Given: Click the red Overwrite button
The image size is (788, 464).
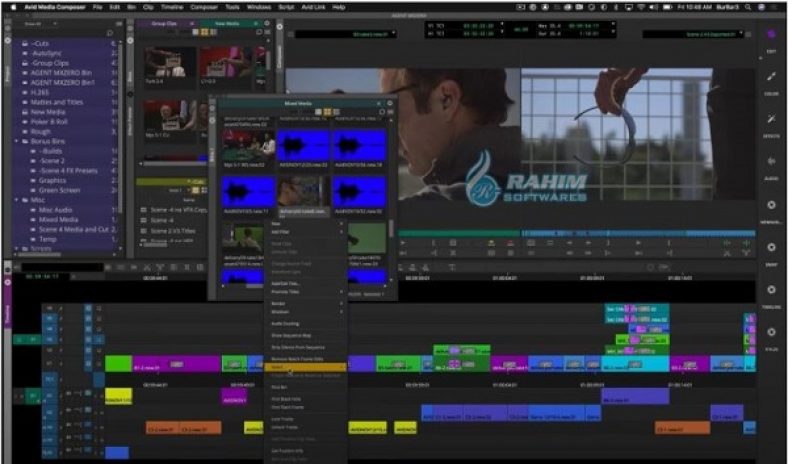Looking at the screenshot, I should pyautogui.click(x=511, y=243).
